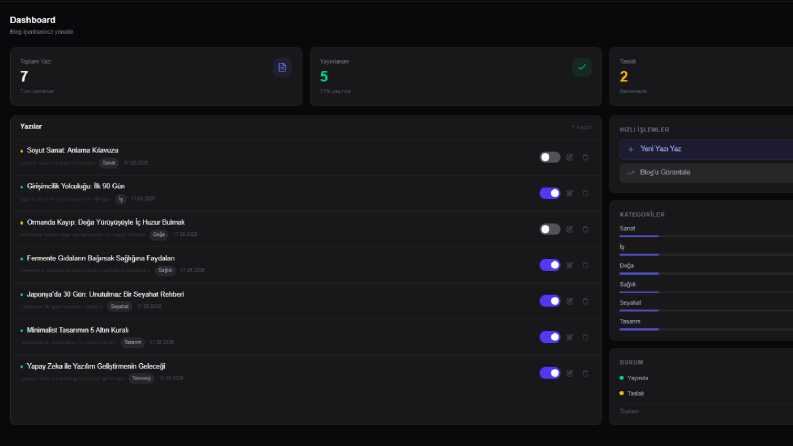
Task: Enable the Ormanda Kayıp publish toggle
Action: pyautogui.click(x=550, y=229)
